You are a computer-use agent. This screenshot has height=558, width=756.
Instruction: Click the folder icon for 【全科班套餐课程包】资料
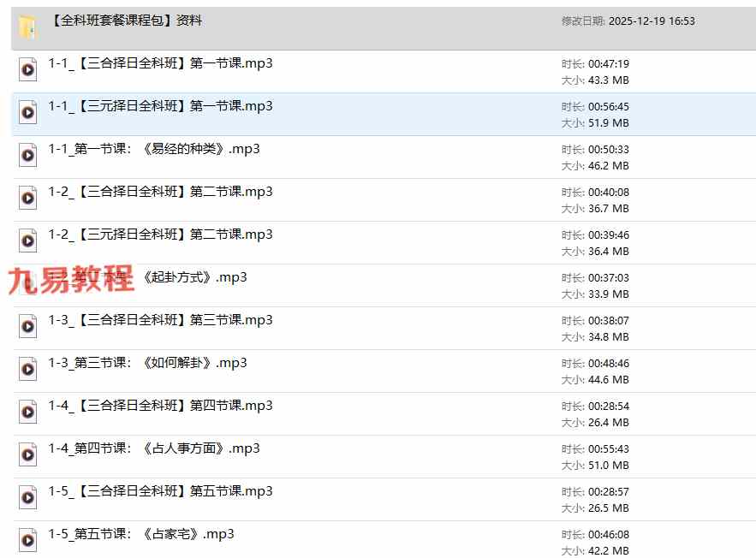pos(28,28)
